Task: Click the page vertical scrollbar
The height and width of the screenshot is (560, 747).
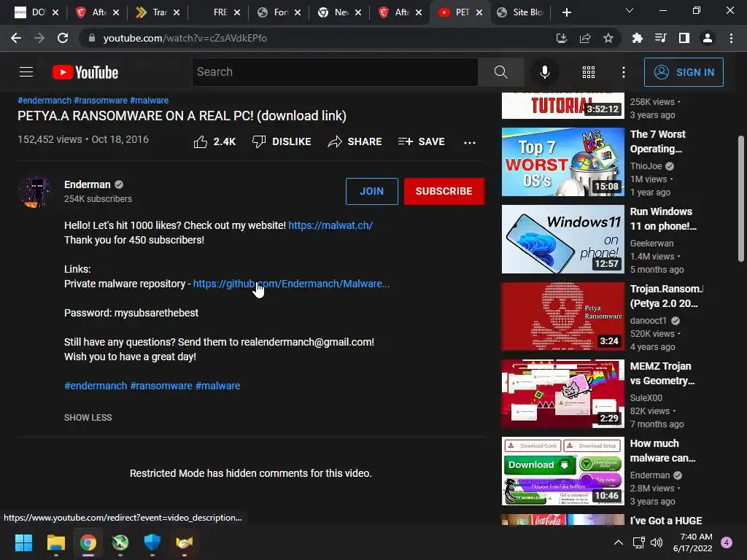Action: coord(741,198)
